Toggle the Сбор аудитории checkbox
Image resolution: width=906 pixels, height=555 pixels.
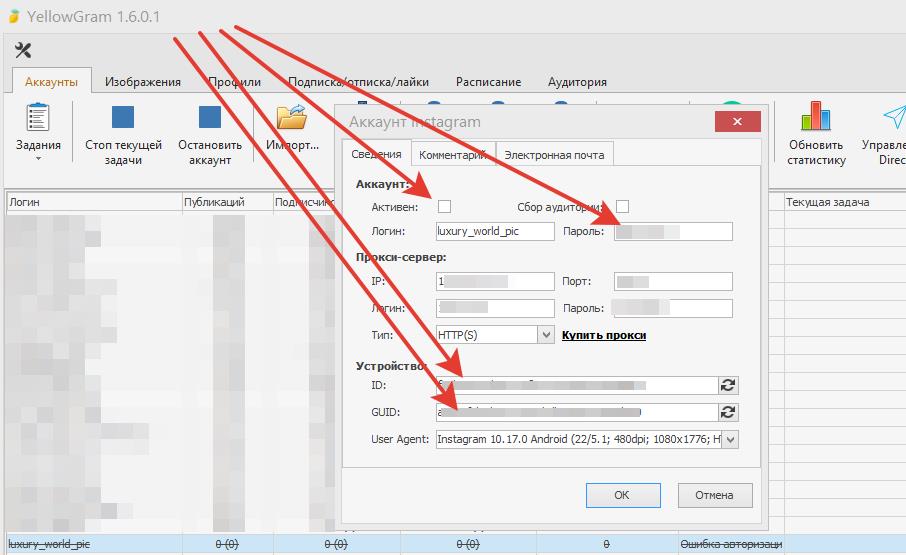tap(622, 207)
